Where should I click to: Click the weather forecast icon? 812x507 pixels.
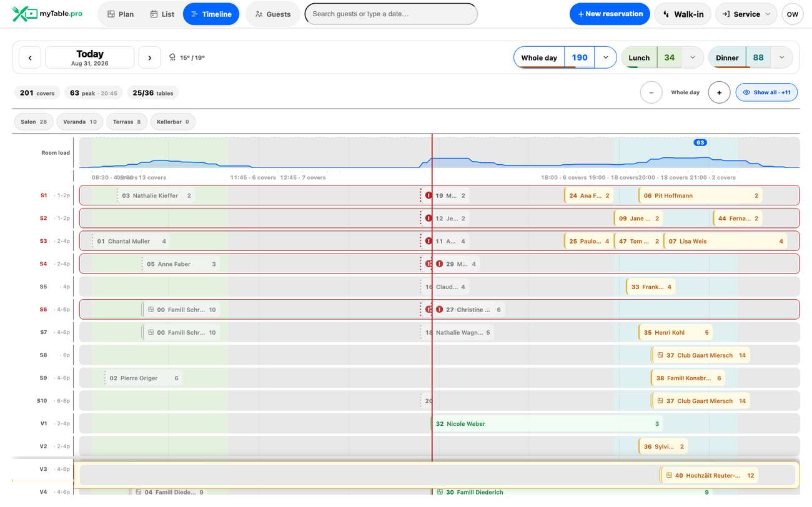173,57
